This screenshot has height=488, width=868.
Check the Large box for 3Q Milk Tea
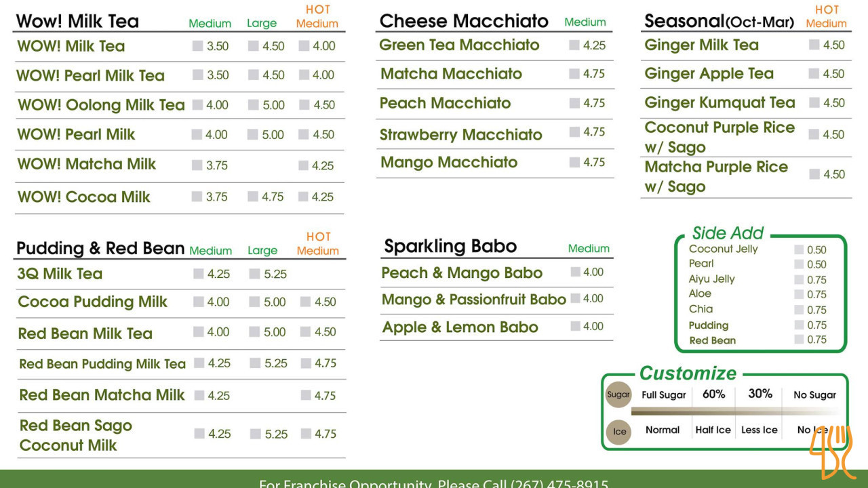point(255,274)
